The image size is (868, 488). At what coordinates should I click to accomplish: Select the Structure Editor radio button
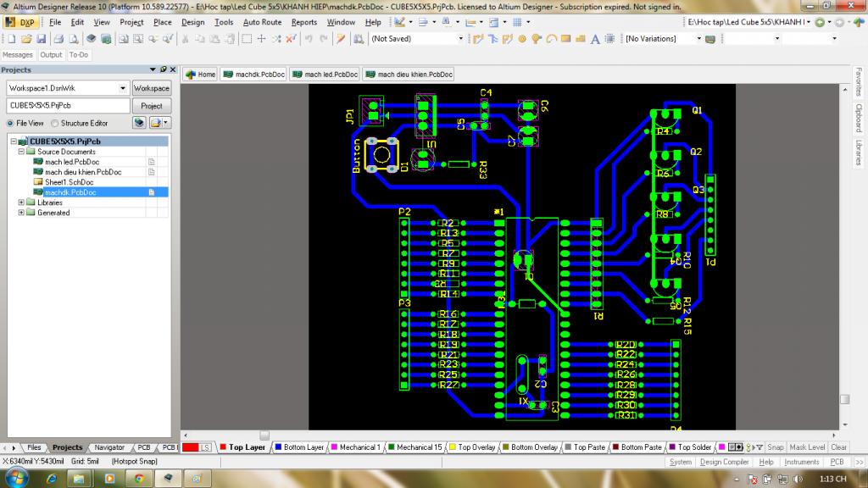(54, 123)
